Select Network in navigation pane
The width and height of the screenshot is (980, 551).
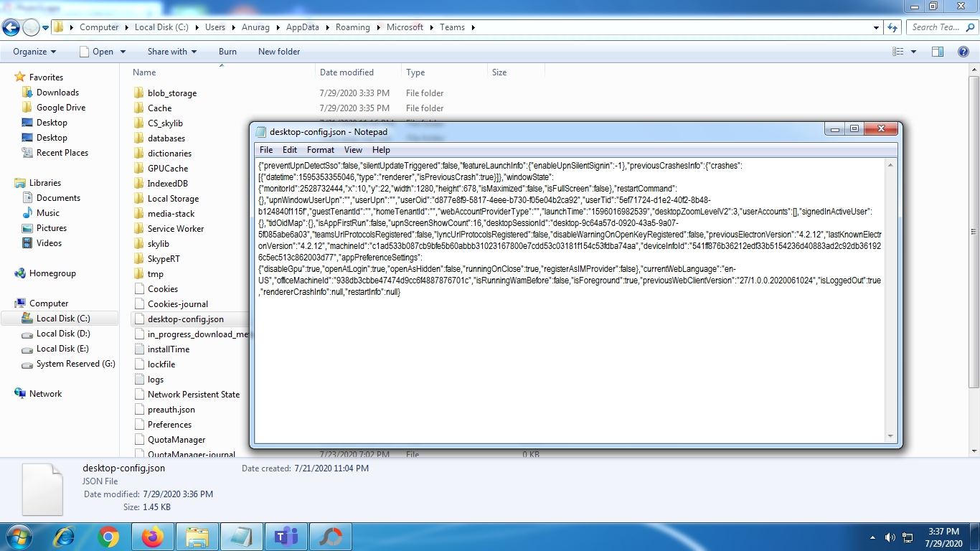tap(45, 394)
